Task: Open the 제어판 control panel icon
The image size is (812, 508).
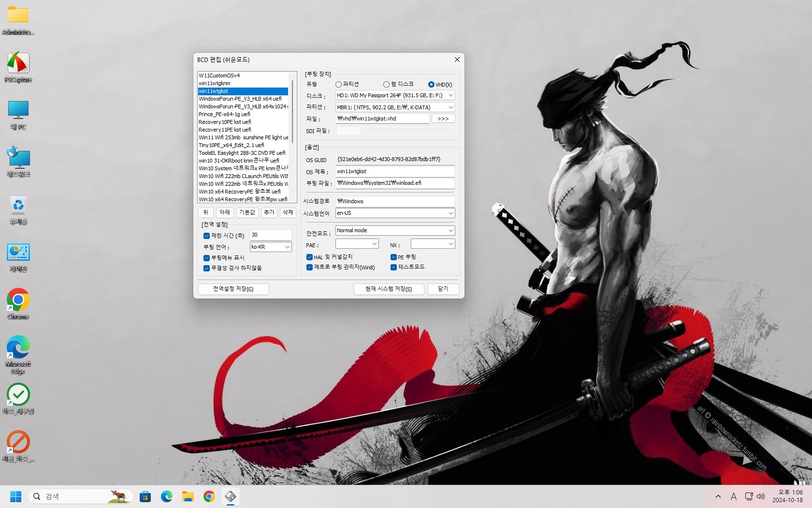Action: point(18,257)
